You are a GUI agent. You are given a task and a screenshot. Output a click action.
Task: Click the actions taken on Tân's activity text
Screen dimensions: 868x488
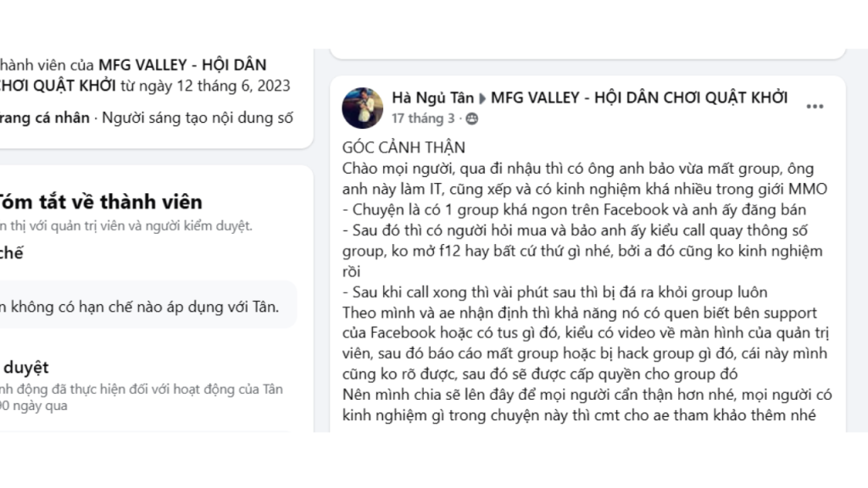pos(141,390)
